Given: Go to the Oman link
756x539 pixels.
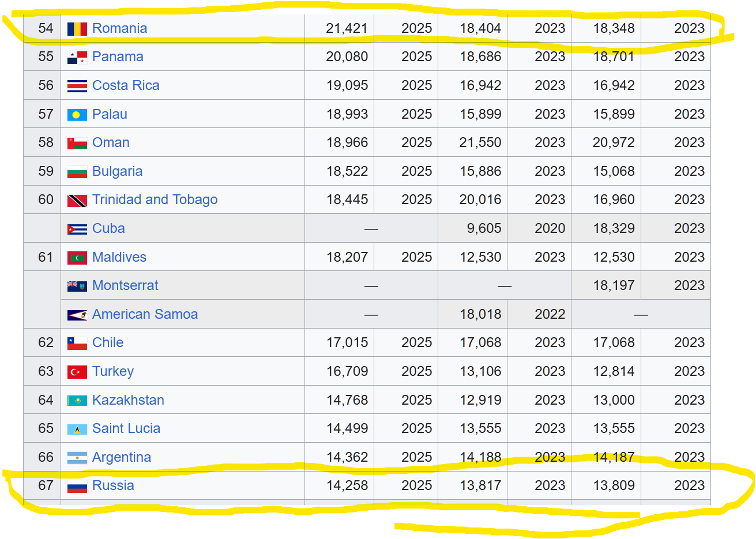Looking at the screenshot, I should coord(111,142).
